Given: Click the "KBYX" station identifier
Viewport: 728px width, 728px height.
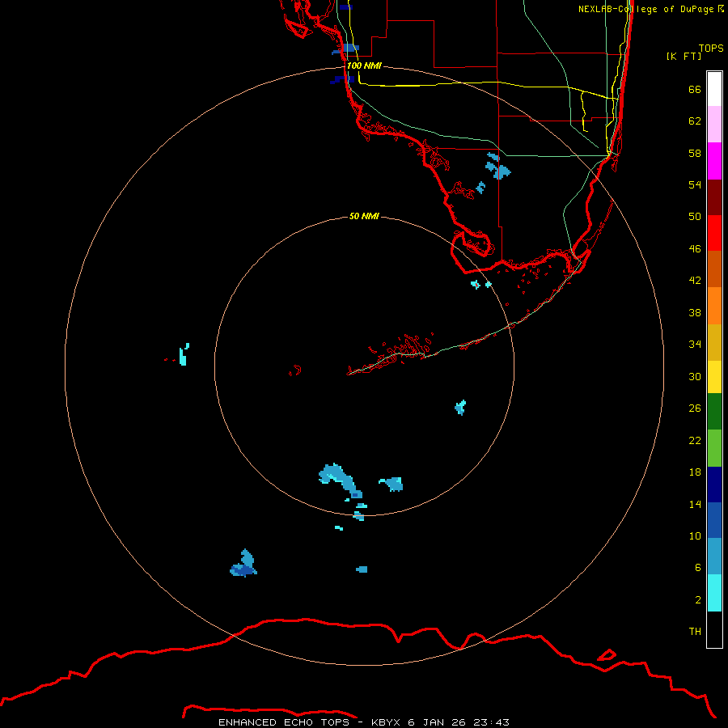Looking at the screenshot, I should [x=387, y=722].
